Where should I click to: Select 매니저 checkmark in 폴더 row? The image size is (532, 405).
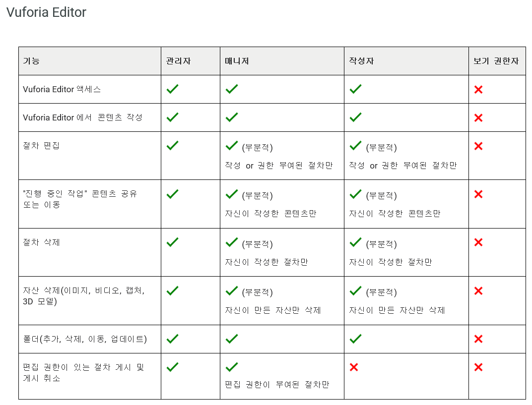click(x=231, y=339)
